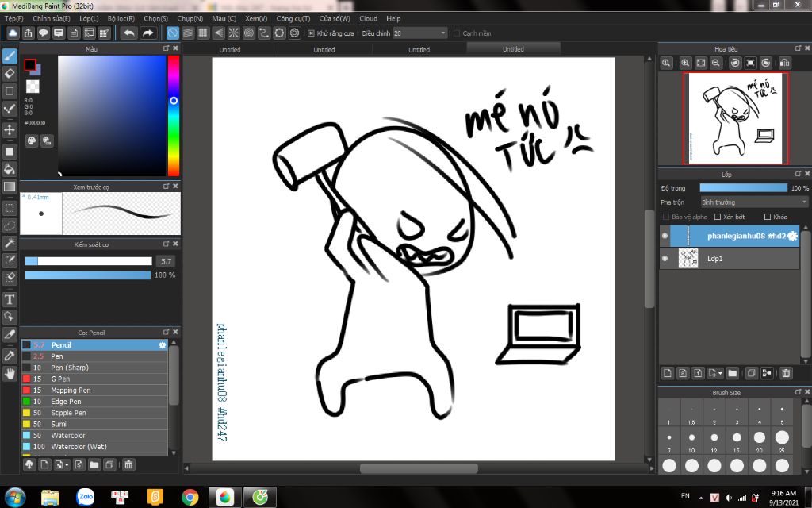Image resolution: width=812 pixels, height=508 pixels.
Task: Select the Text tool
Action: coord(10,299)
